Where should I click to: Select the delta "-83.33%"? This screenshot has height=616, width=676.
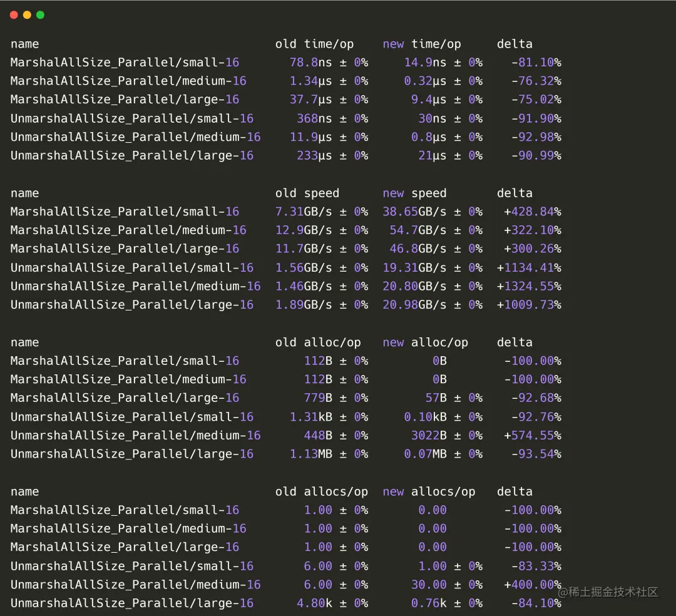point(536,566)
